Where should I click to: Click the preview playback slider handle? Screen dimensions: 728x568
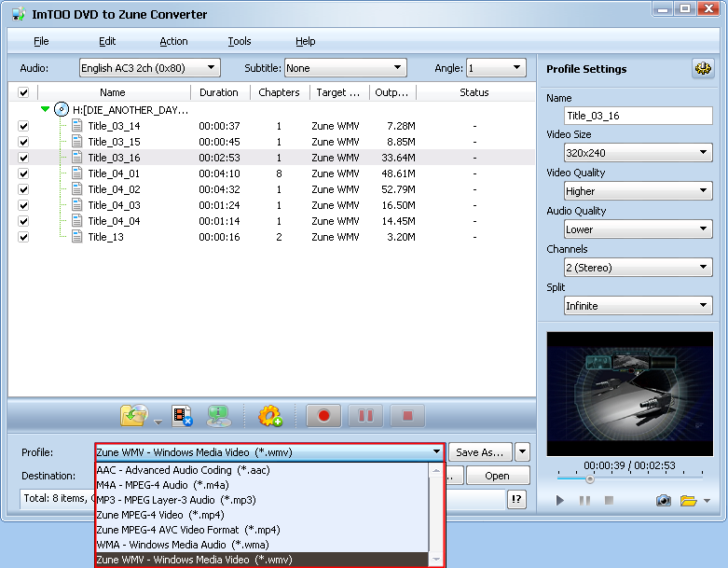click(590, 478)
